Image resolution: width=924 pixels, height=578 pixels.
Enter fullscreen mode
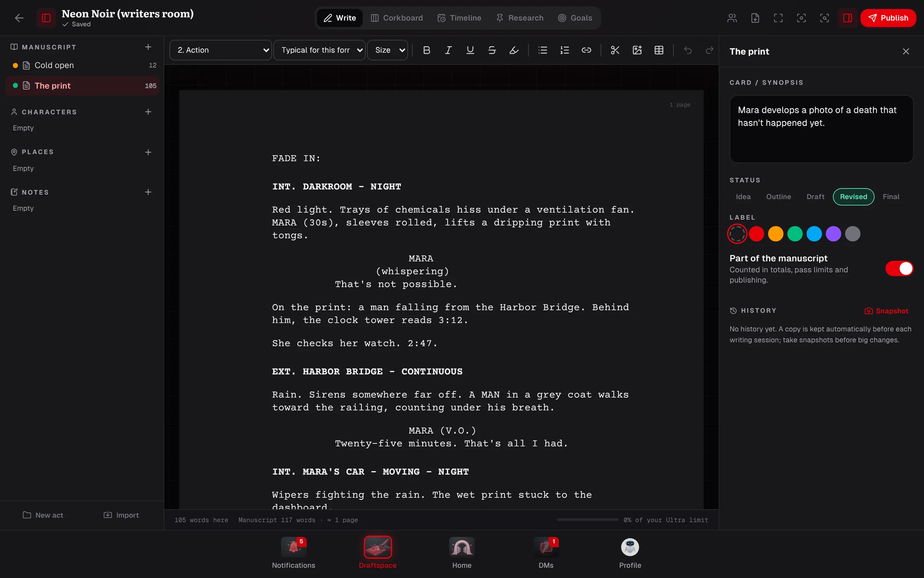[x=778, y=18]
